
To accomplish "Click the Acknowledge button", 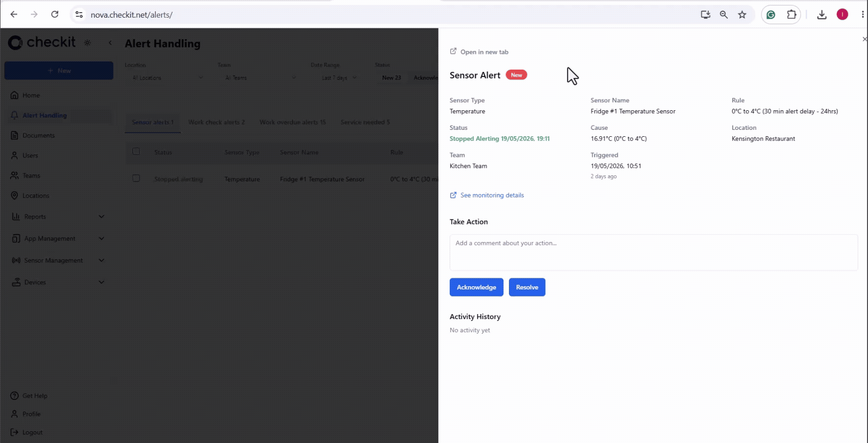I will [476, 287].
